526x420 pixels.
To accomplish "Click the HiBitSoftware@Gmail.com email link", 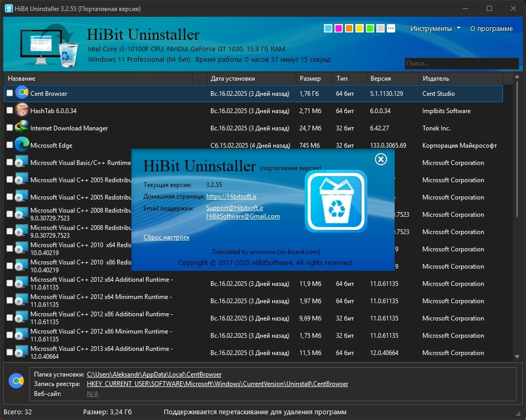I will point(243,216).
